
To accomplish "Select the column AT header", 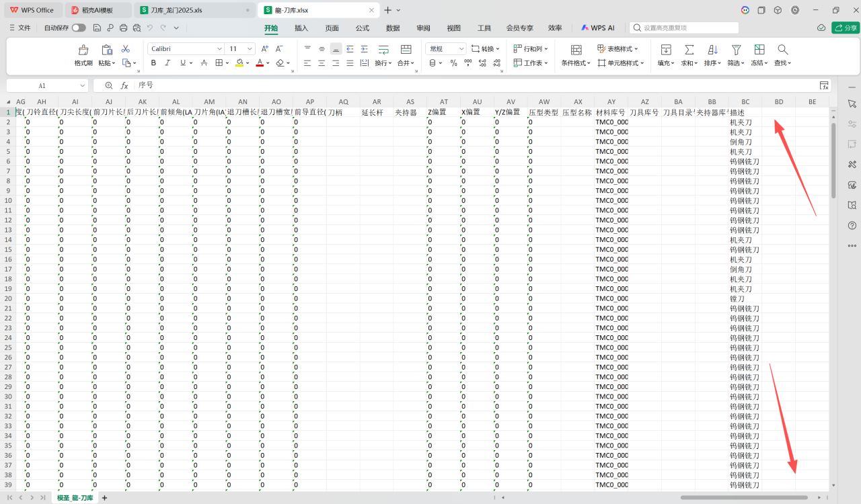I will tap(444, 101).
